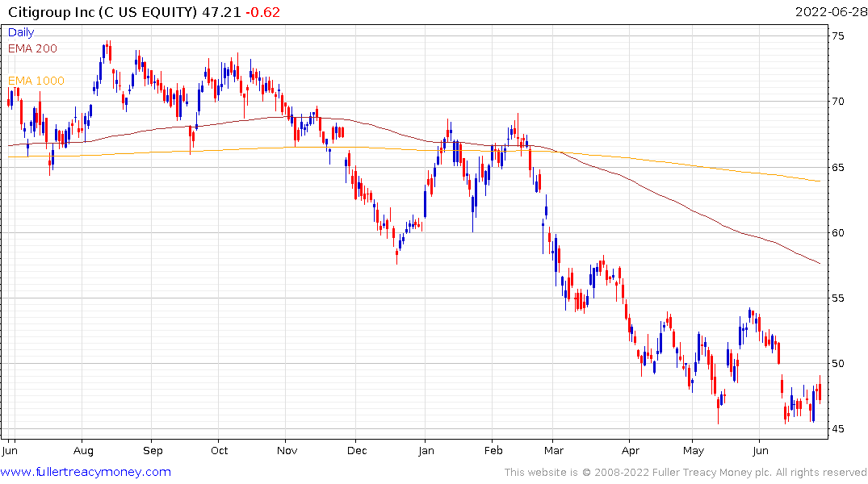Click the Dec month axis label
This screenshot has height=484, width=868.
click(x=357, y=450)
